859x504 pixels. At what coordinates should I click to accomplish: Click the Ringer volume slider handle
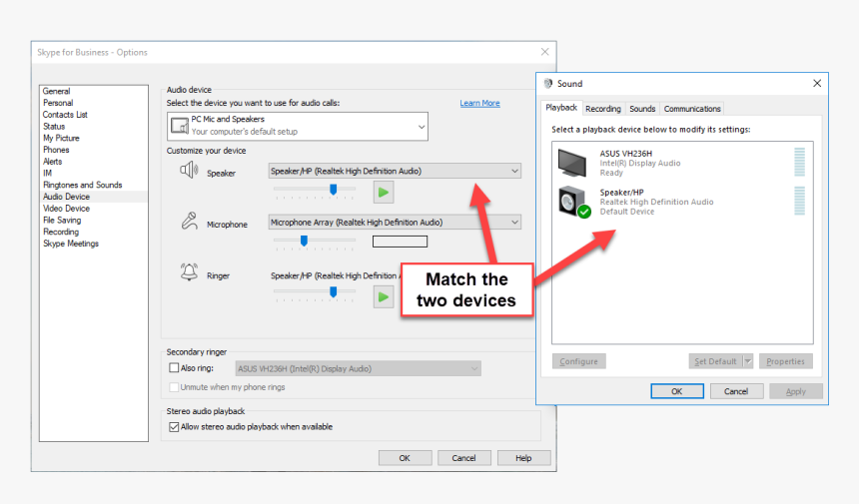pyautogui.click(x=333, y=292)
